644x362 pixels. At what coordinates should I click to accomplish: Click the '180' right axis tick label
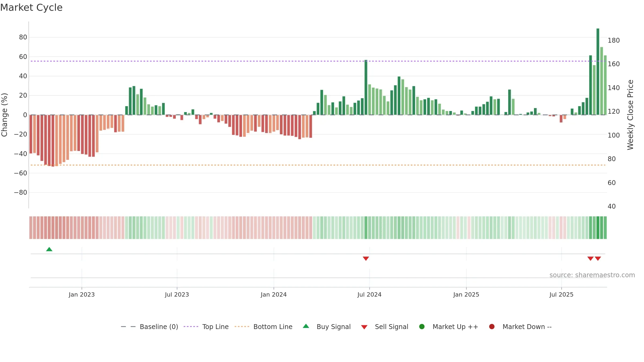[x=614, y=40]
